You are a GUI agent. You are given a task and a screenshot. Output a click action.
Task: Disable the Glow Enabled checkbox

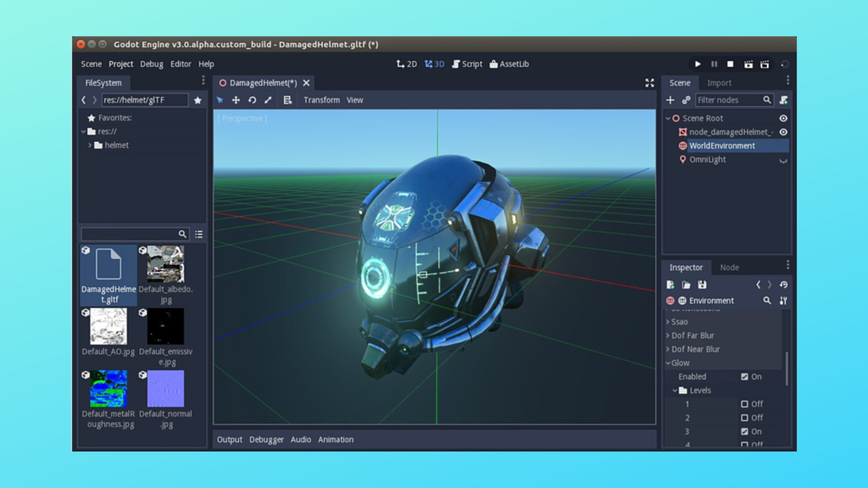(744, 377)
